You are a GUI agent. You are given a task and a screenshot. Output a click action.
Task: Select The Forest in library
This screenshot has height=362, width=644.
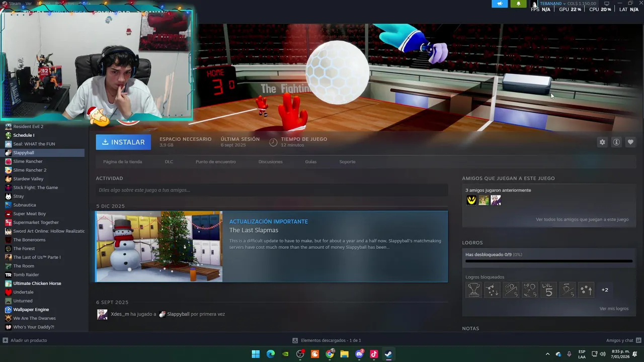pyautogui.click(x=24, y=249)
